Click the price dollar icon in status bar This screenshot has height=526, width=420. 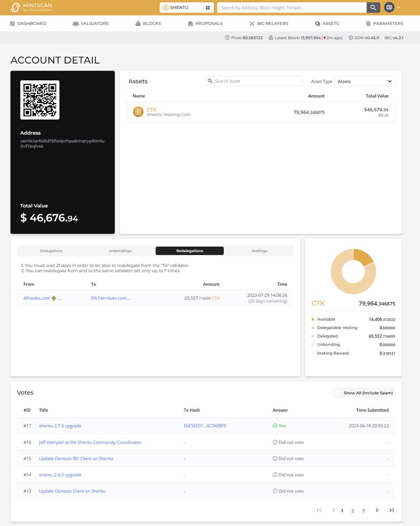click(227, 38)
